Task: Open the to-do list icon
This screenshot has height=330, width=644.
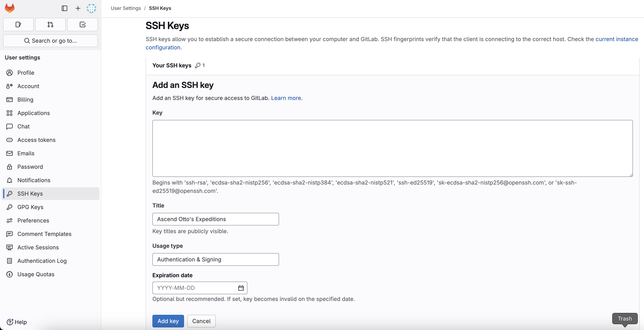Action: (83, 25)
